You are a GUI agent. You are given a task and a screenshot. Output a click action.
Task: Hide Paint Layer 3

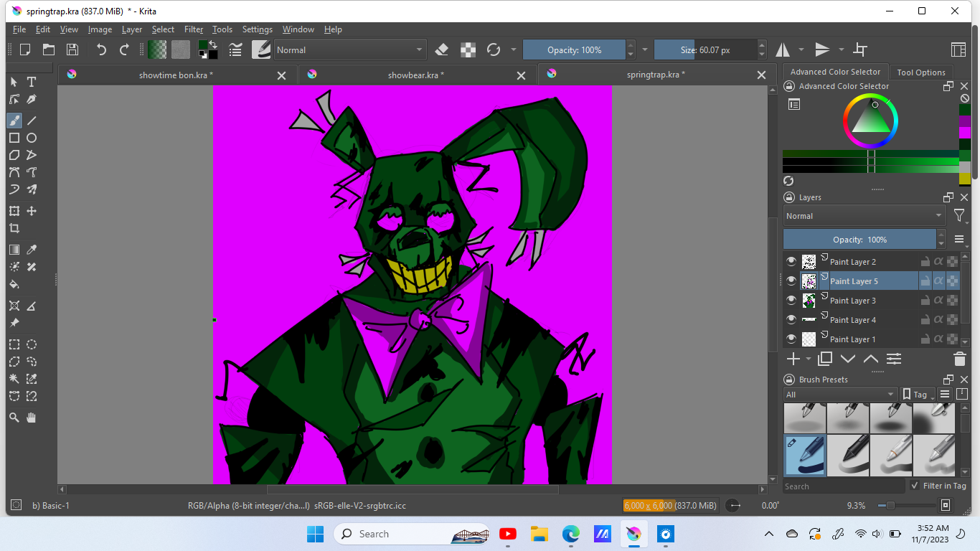[791, 301]
